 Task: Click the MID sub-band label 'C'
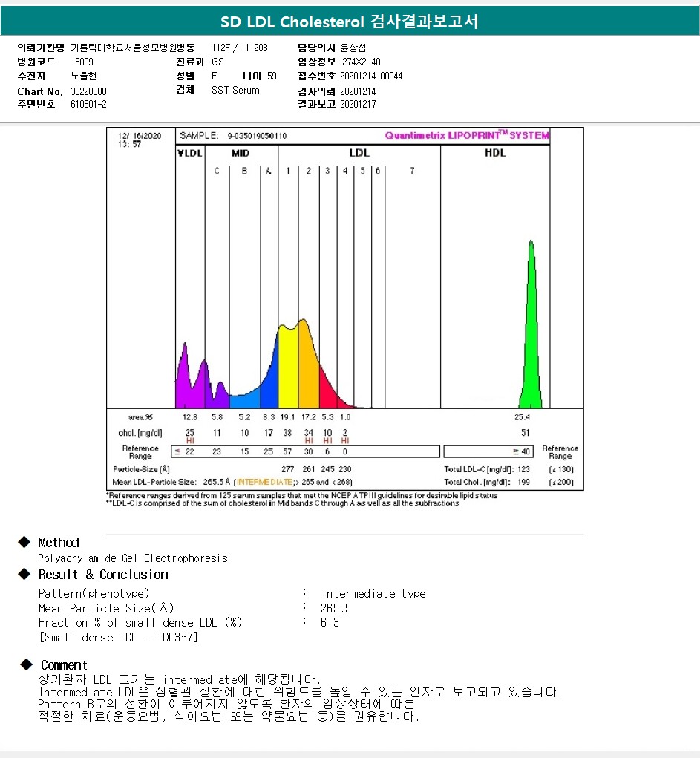(217, 171)
